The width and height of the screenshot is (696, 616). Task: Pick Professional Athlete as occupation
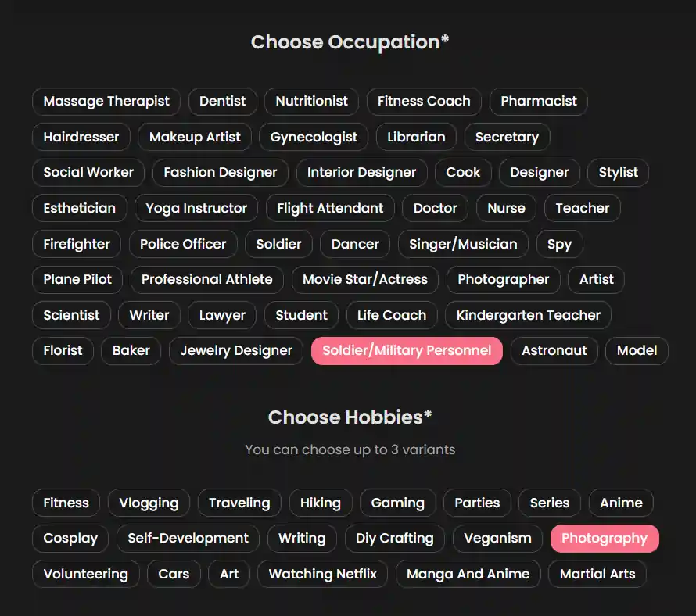click(206, 279)
